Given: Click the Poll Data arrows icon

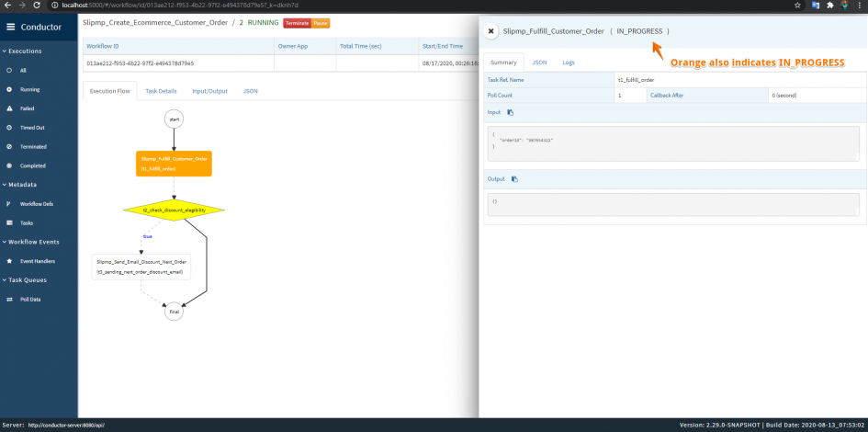Looking at the screenshot, I should coord(9,299).
